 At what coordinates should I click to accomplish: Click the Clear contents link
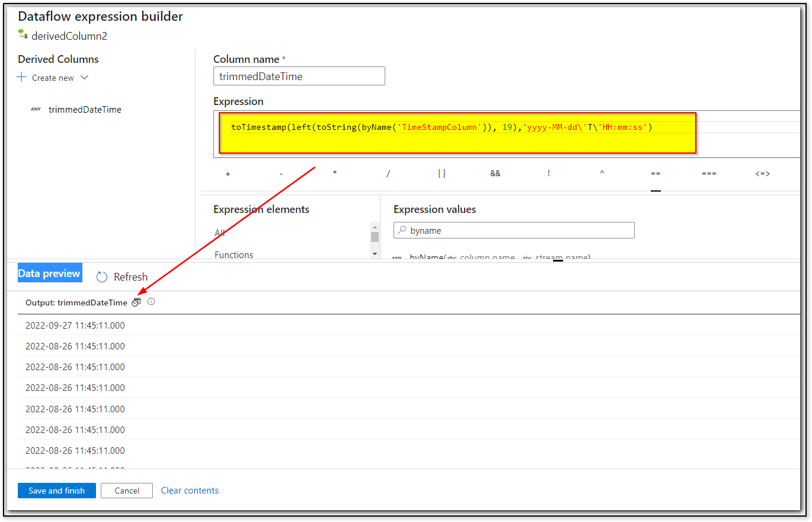point(189,491)
